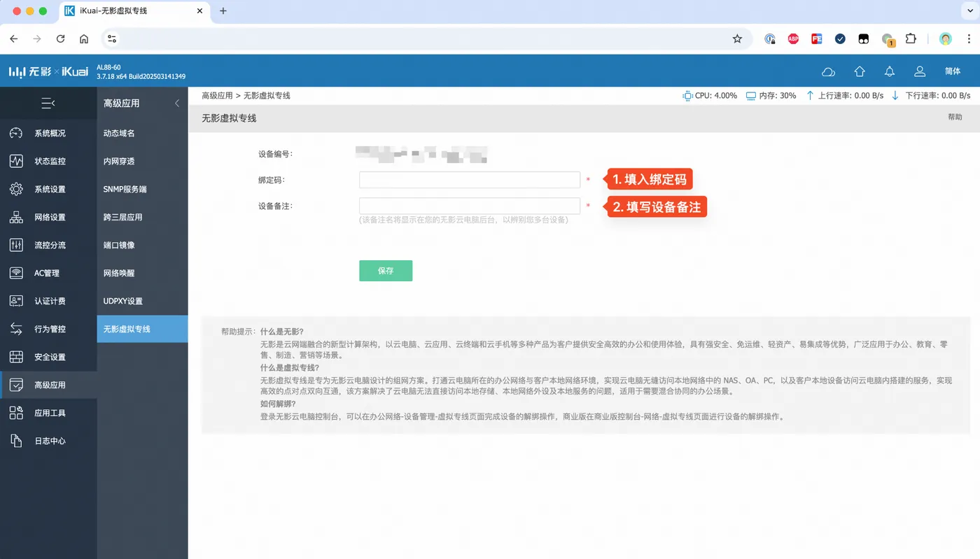
Task: Open 内网穿透 in the submenu
Action: point(119,161)
